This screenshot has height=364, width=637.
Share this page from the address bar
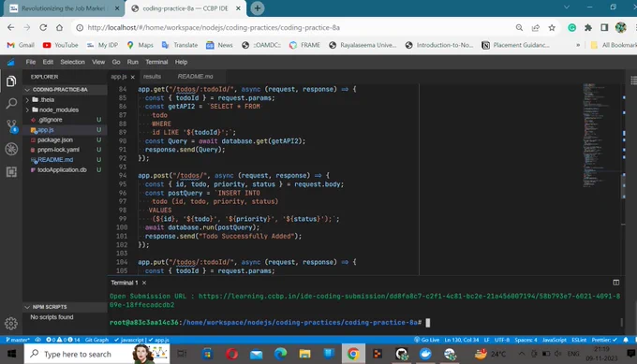point(536,27)
